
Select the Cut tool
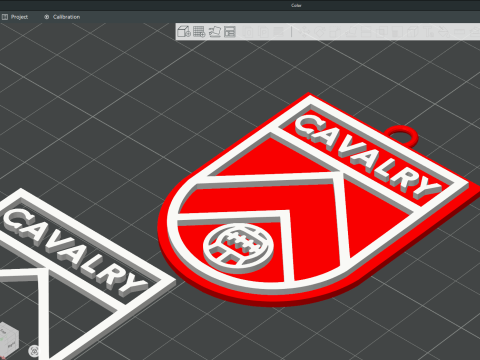(366, 32)
